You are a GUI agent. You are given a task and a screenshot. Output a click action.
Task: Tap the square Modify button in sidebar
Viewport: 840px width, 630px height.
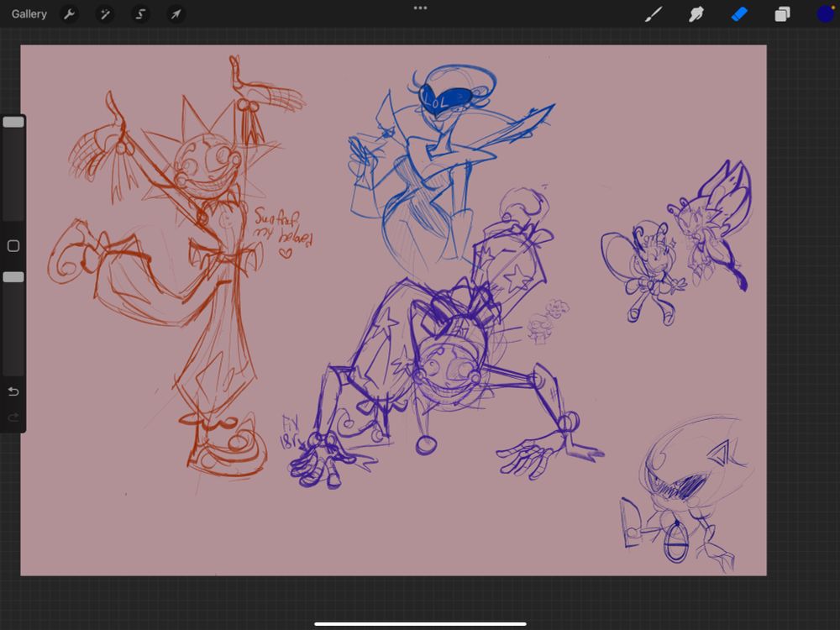tap(13, 246)
